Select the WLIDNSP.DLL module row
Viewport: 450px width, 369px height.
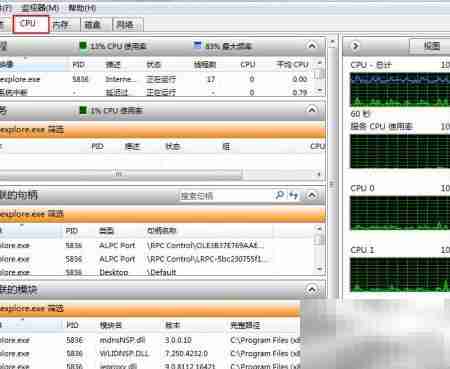pyautogui.click(x=150, y=353)
